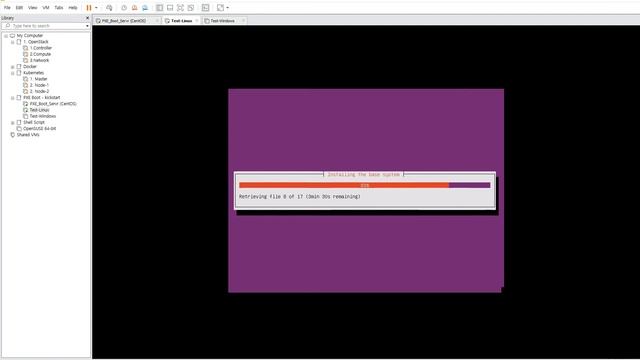Image resolution: width=640 pixels, height=360 pixels.
Task: Open the power options dropdown arrow beside Pause
Action: (96, 8)
